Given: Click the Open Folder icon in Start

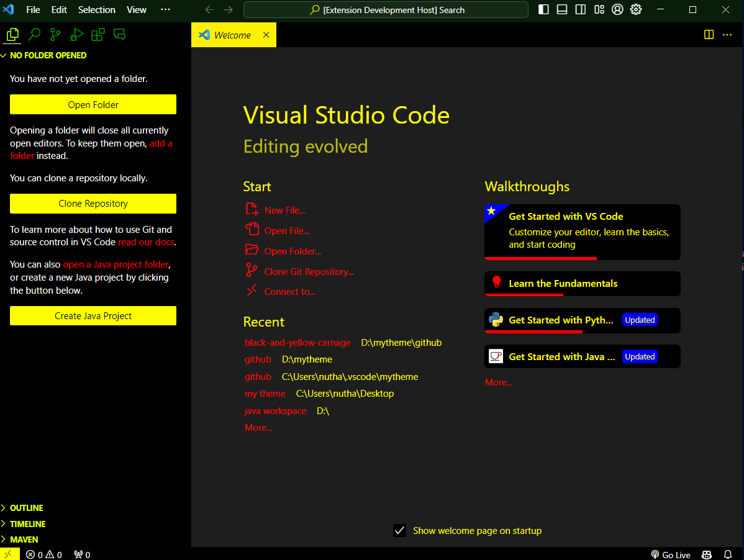Looking at the screenshot, I should click(x=252, y=250).
